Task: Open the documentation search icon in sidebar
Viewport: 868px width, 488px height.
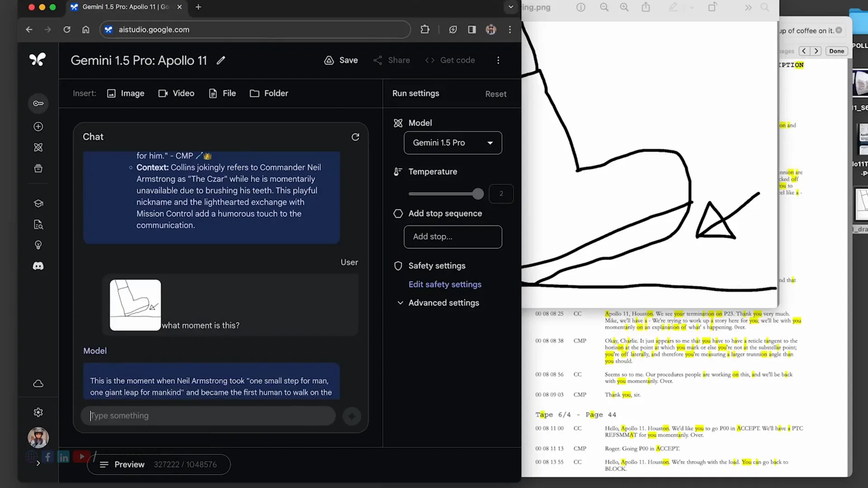Action: (38, 225)
